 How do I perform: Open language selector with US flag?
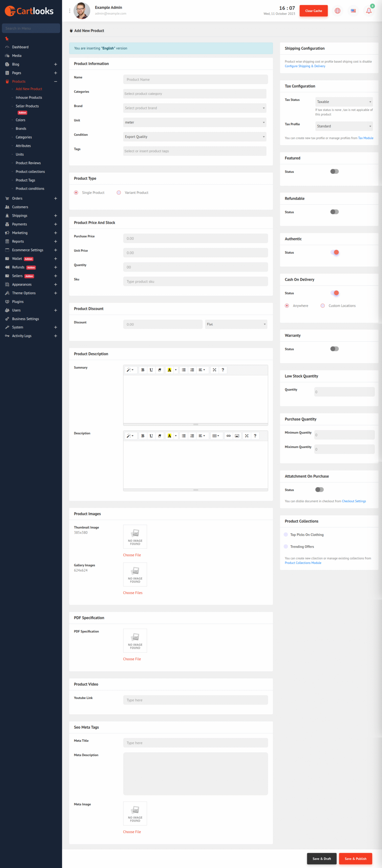click(x=353, y=11)
